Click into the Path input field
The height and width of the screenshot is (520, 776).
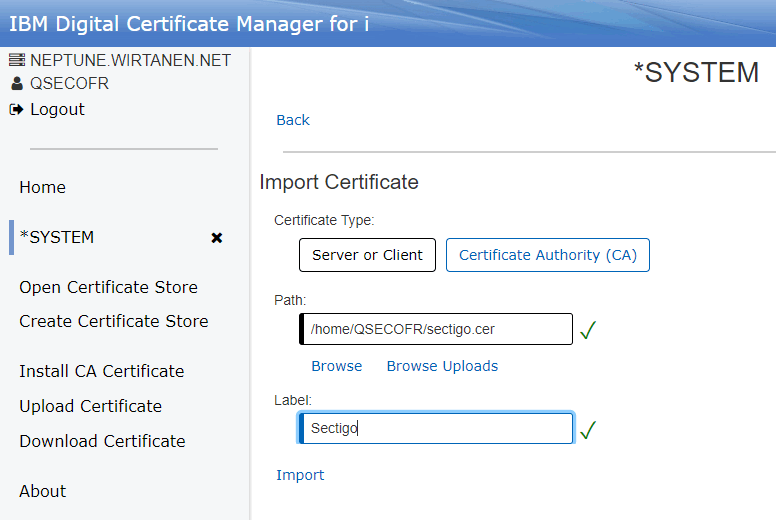point(436,329)
